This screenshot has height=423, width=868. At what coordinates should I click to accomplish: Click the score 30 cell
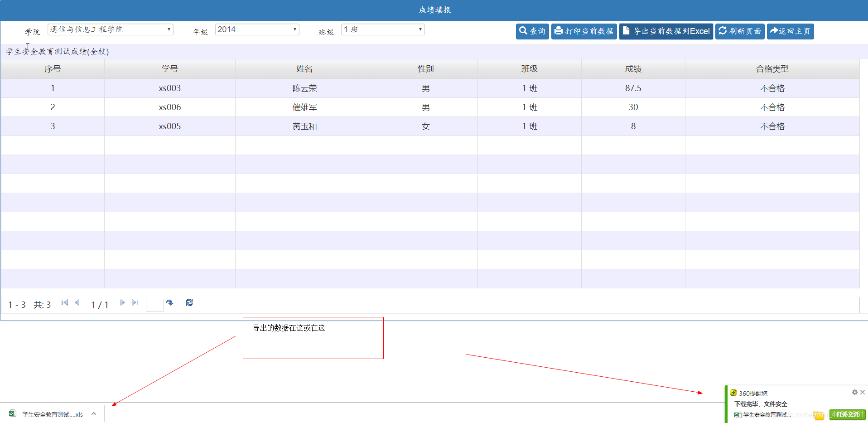pyautogui.click(x=633, y=107)
